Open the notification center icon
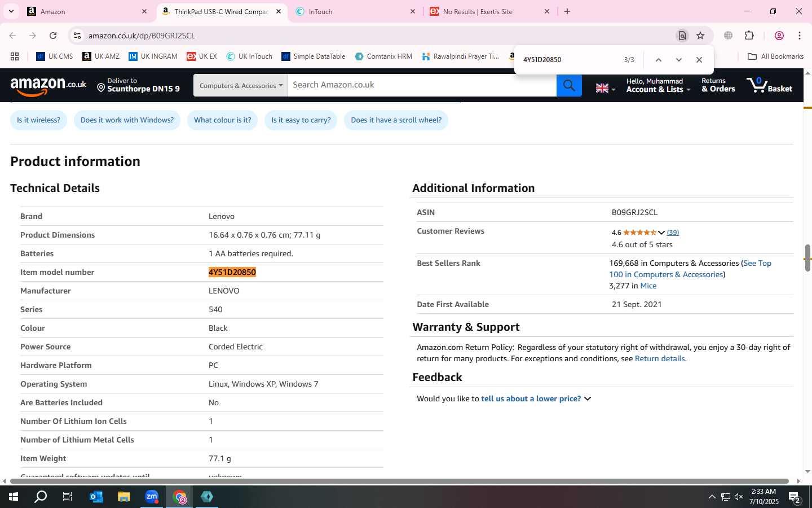Image resolution: width=812 pixels, height=508 pixels. (795, 497)
